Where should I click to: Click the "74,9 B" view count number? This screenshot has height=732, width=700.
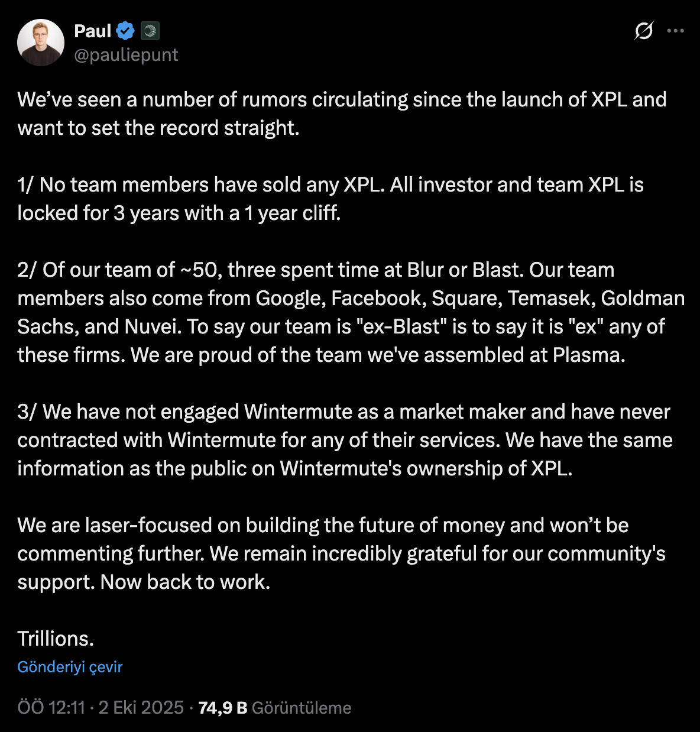223,708
